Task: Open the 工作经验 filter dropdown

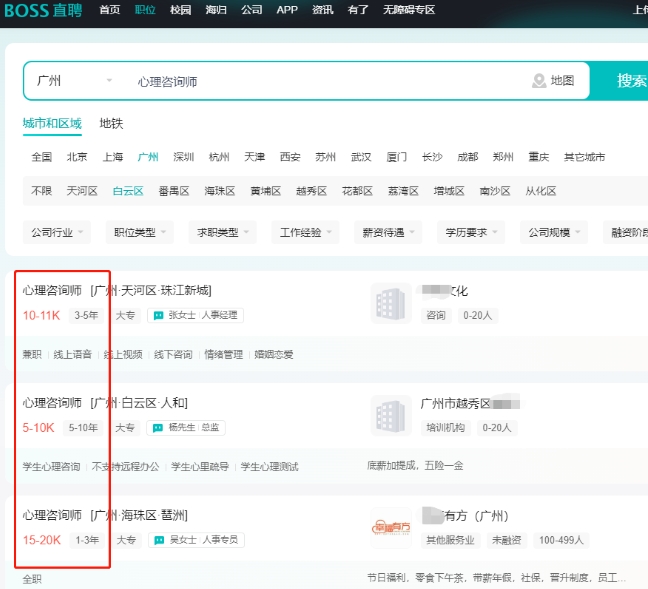Action: (305, 232)
